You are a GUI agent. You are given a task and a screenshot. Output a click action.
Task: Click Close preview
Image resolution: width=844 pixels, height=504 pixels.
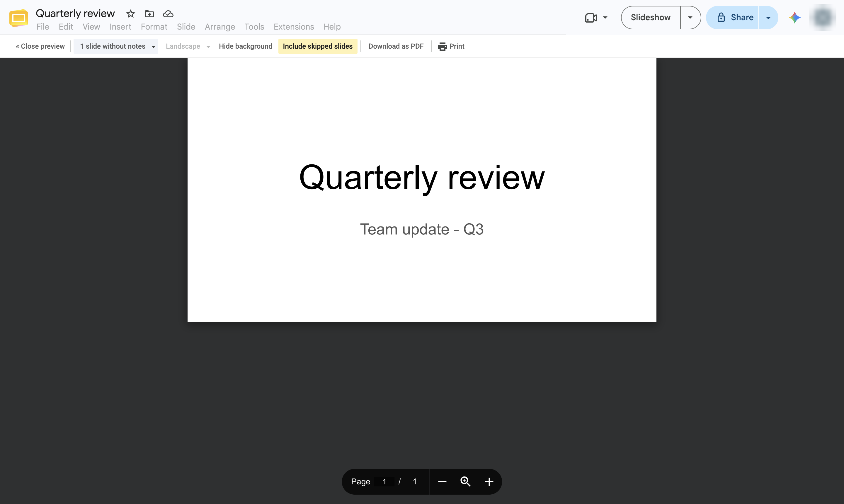pyautogui.click(x=40, y=46)
